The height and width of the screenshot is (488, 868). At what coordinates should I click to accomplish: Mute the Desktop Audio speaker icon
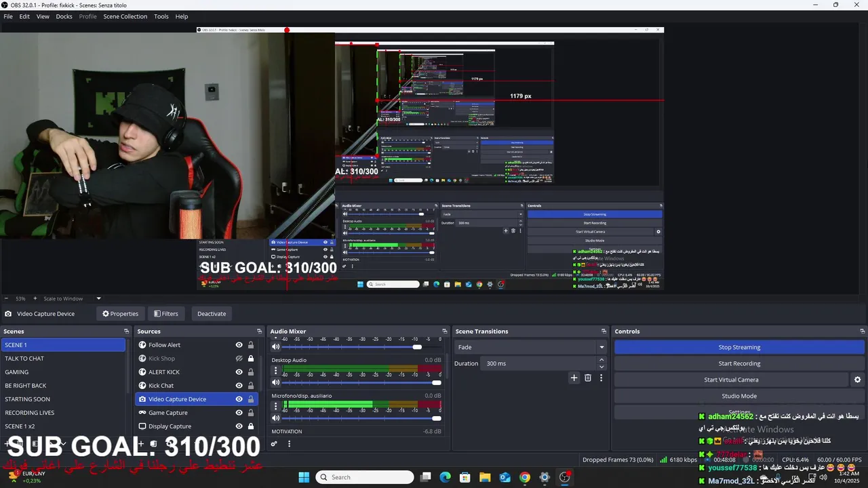[275, 382]
